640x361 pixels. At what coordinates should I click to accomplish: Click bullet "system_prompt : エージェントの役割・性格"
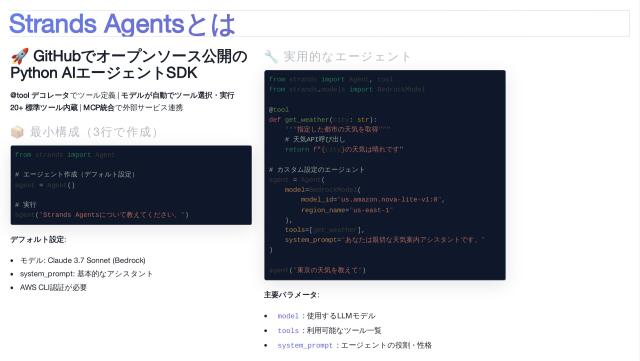point(354,345)
